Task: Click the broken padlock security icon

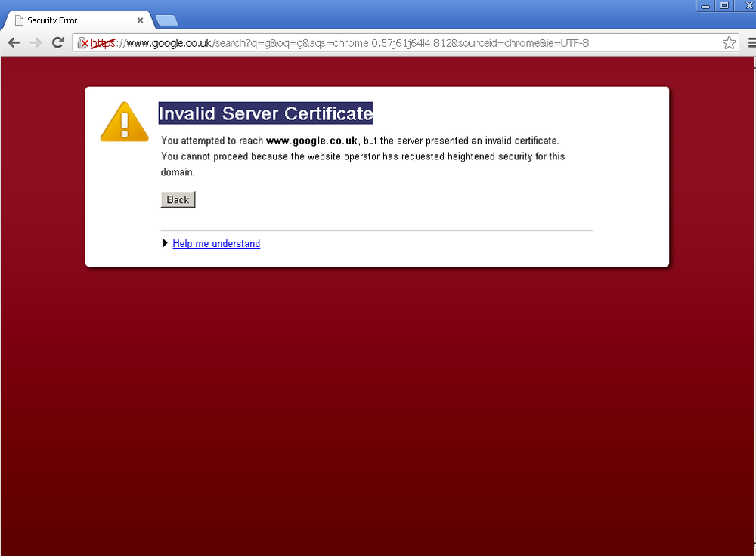Action: tap(83, 43)
